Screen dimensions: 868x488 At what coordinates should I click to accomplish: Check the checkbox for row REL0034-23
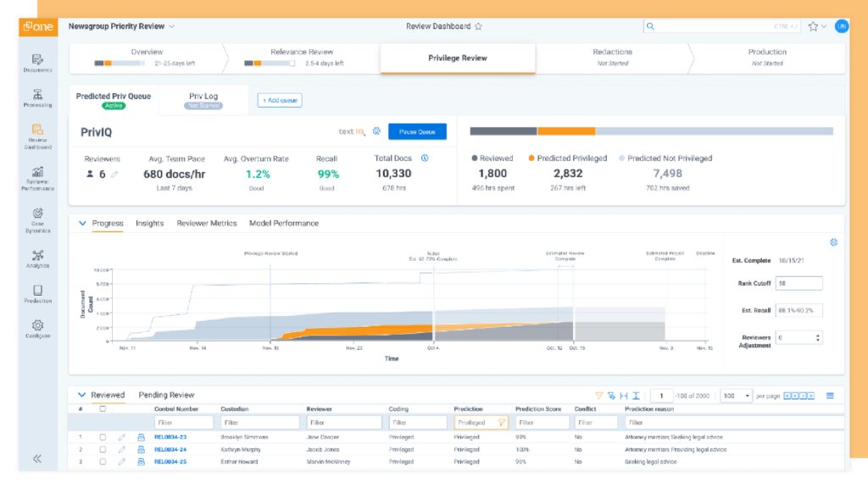(x=103, y=437)
